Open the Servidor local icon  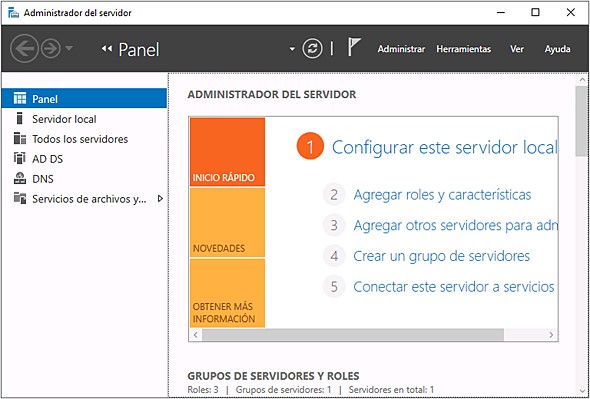(20, 119)
